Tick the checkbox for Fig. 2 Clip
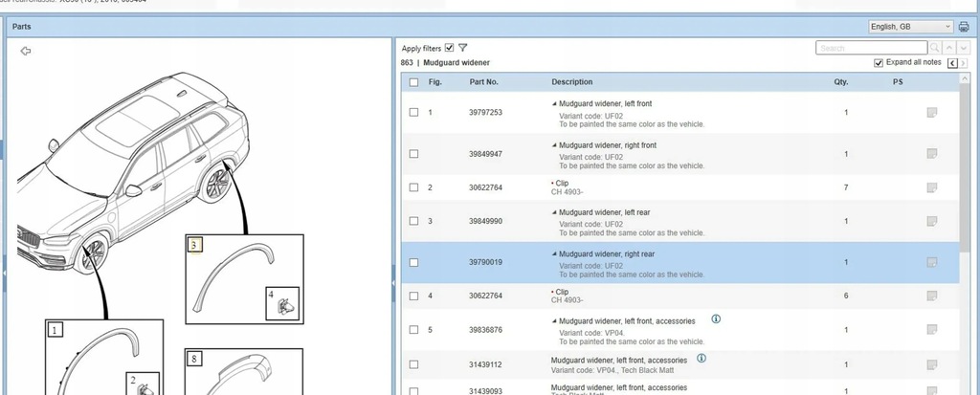The image size is (980, 395). (413, 187)
